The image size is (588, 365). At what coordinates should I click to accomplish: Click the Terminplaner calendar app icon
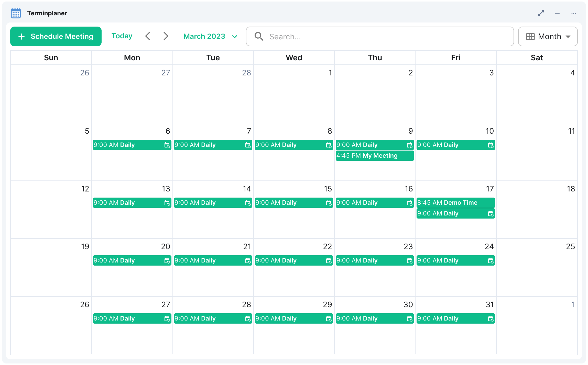16,13
